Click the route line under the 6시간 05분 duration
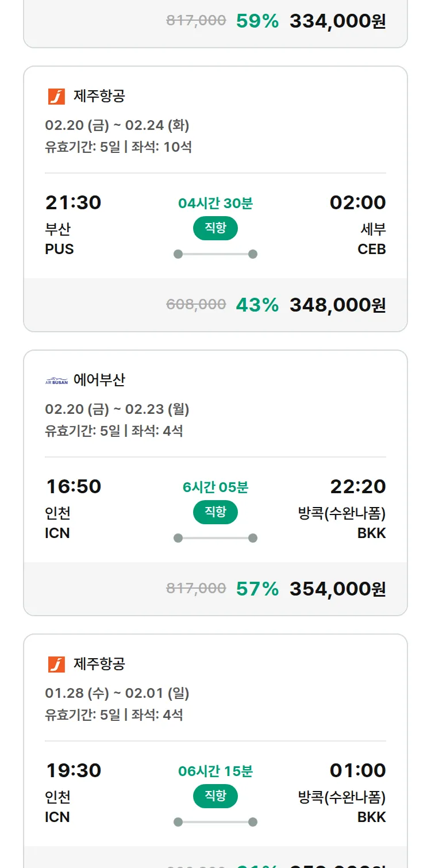The image size is (431, 868). [x=215, y=538]
